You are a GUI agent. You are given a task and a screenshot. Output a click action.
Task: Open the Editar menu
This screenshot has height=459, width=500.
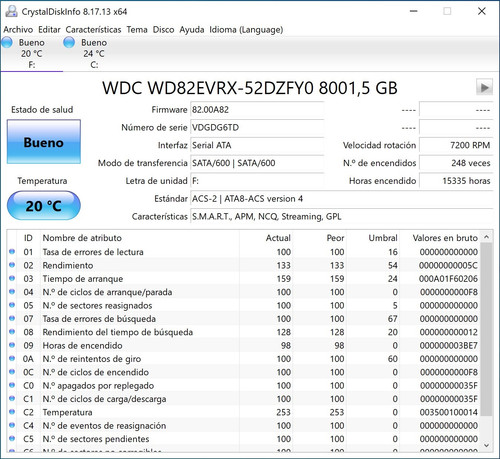[49, 30]
